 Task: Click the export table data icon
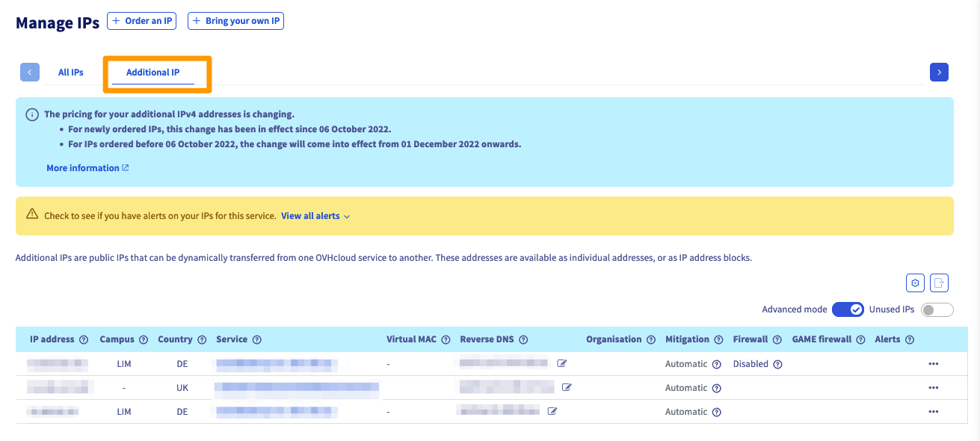pos(939,283)
